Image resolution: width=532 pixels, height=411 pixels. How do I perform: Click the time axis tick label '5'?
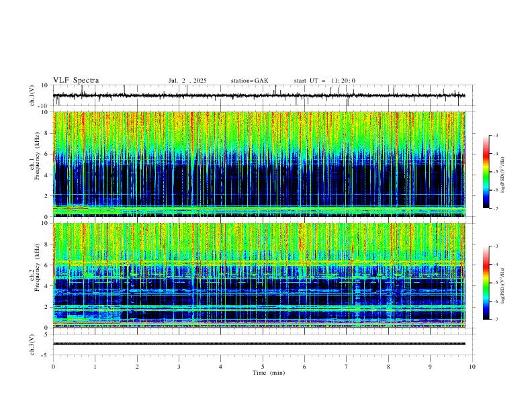[x=263, y=367]
